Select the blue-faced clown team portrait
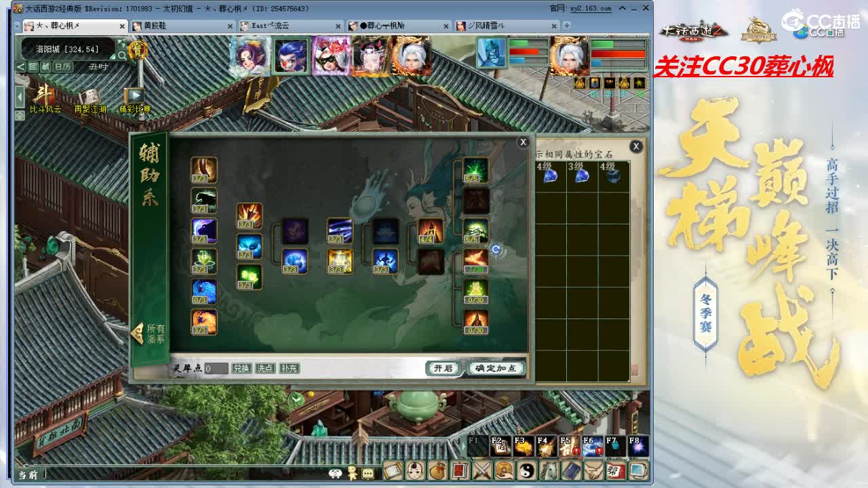Image resolution: width=868 pixels, height=488 pixels. point(292,55)
